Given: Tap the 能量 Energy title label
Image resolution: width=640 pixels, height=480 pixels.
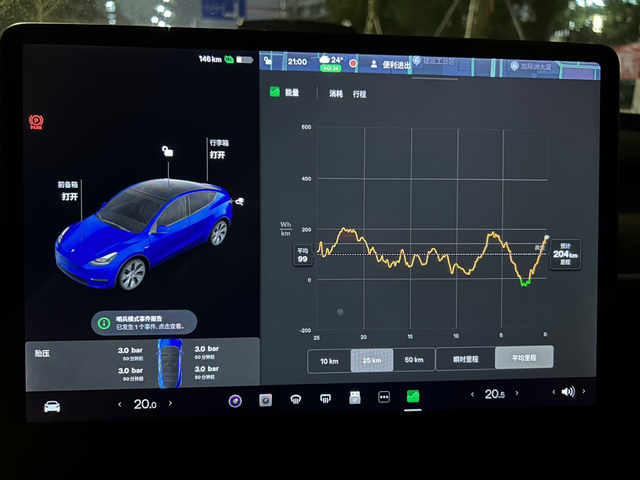Looking at the screenshot, I should pyautogui.click(x=292, y=93).
